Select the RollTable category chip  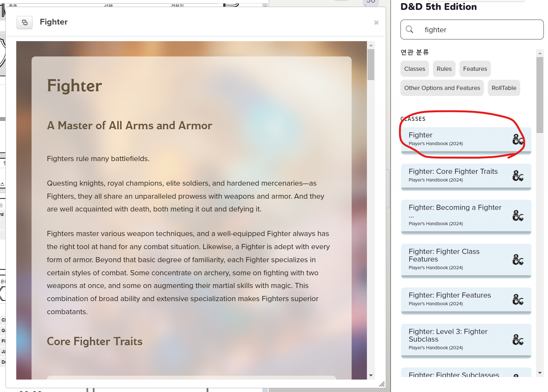[504, 88]
